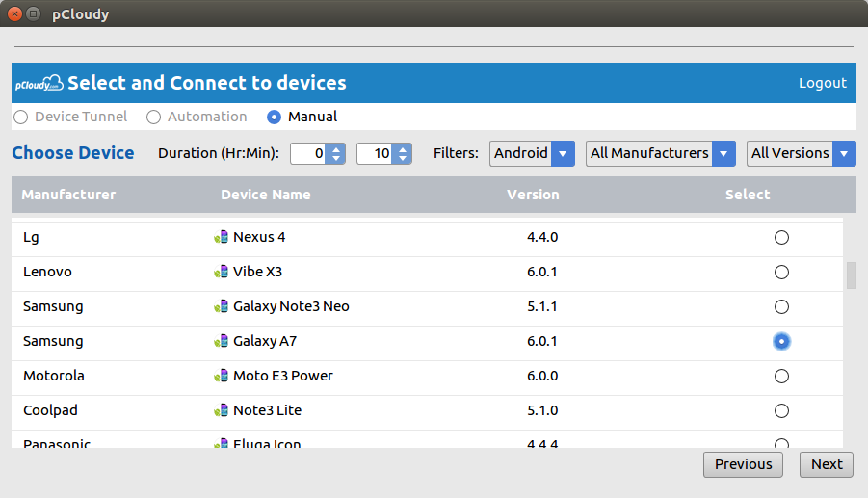Select the Automation radio option
The width and height of the screenshot is (868, 498).
[x=153, y=117]
